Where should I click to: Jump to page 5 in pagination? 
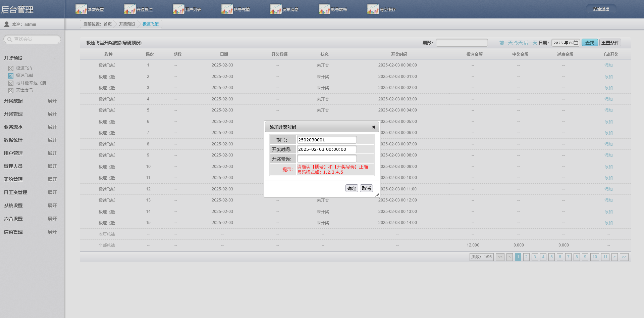pyautogui.click(x=551, y=257)
